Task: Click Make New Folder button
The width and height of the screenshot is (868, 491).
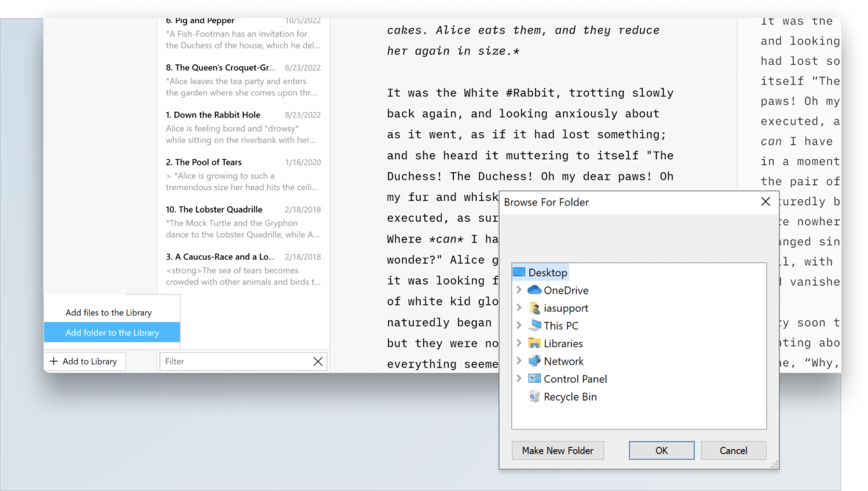Action: point(558,450)
